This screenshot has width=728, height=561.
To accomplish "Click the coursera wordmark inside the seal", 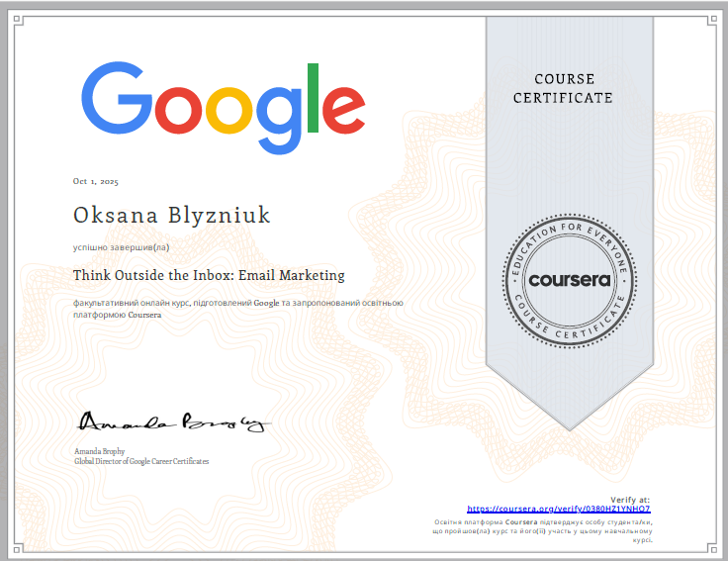I will click(571, 279).
